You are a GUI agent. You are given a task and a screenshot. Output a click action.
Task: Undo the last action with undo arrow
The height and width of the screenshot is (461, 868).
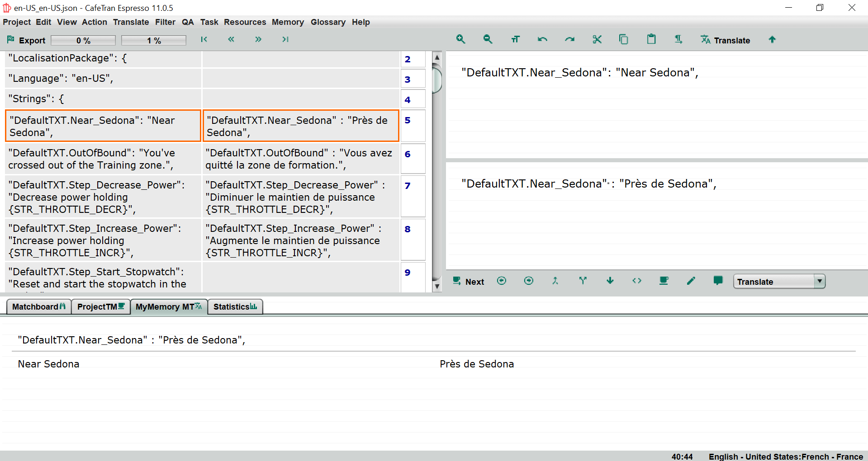pyautogui.click(x=542, y=39)
